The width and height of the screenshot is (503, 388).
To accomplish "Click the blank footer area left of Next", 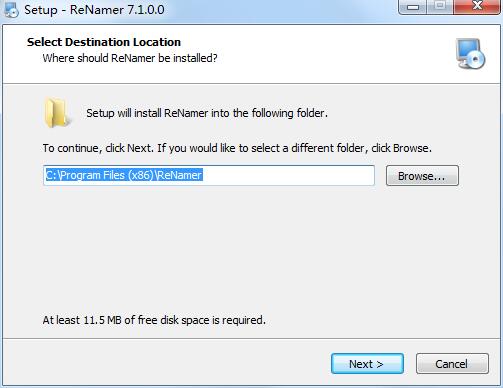I will tap(167, 363).
